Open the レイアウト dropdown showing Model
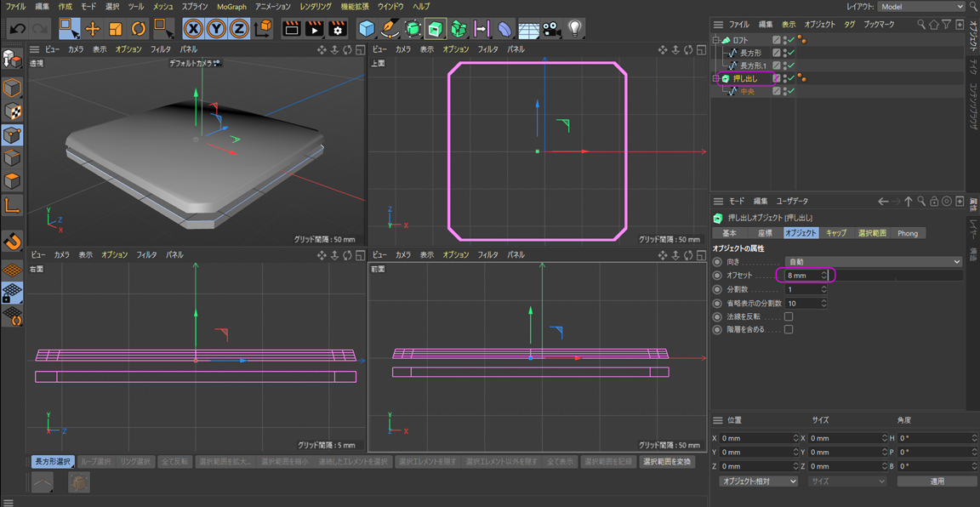The image size is (980, 507). coord(922,7)
